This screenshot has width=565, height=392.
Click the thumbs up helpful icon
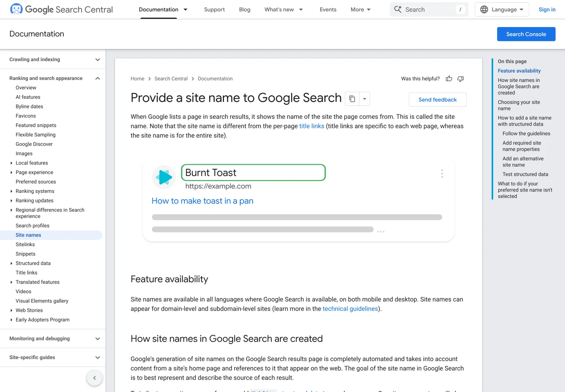point(449,79)
